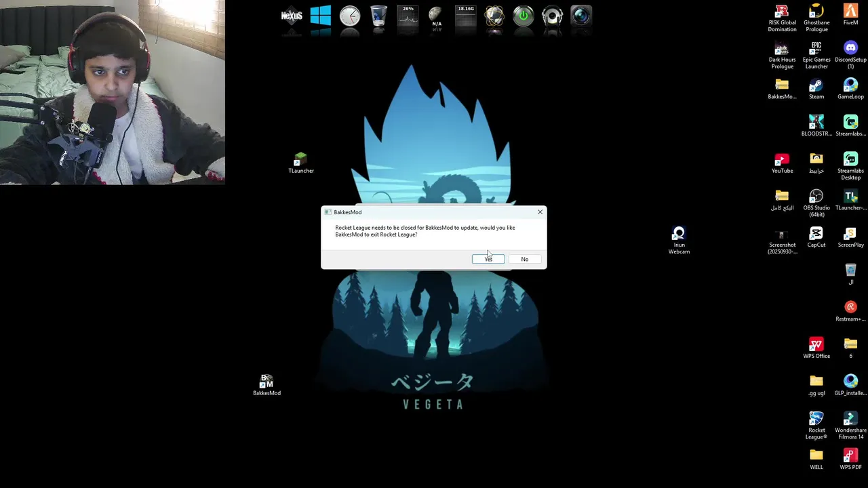Click the Windows logo in the dock
Screen dimensions: 868x488
click(x=321, y=16)
